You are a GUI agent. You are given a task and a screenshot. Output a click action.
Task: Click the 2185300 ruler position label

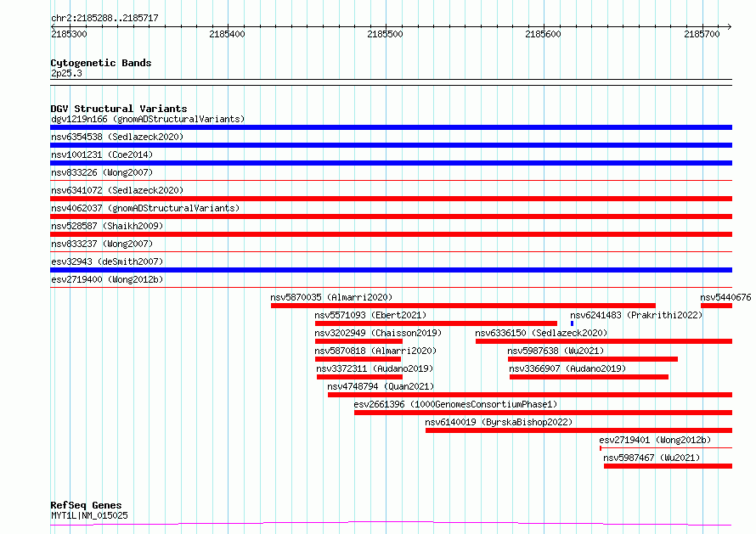pyautogui.click(x=69, y=34)
